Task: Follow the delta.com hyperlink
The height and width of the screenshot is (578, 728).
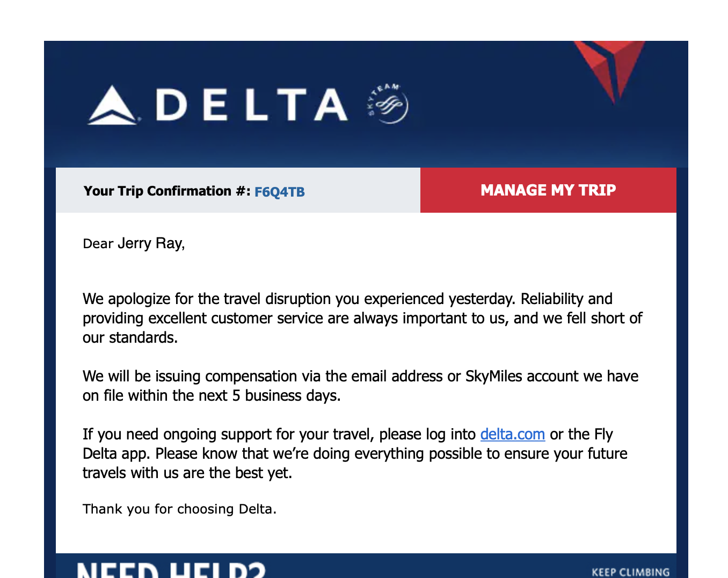Action: 512,434
